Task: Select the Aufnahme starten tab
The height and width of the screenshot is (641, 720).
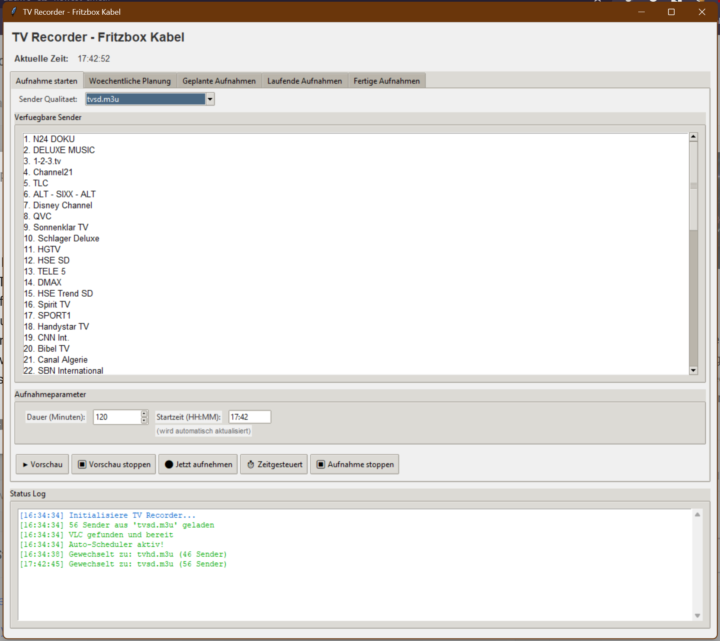Action: tap(46, 81)
